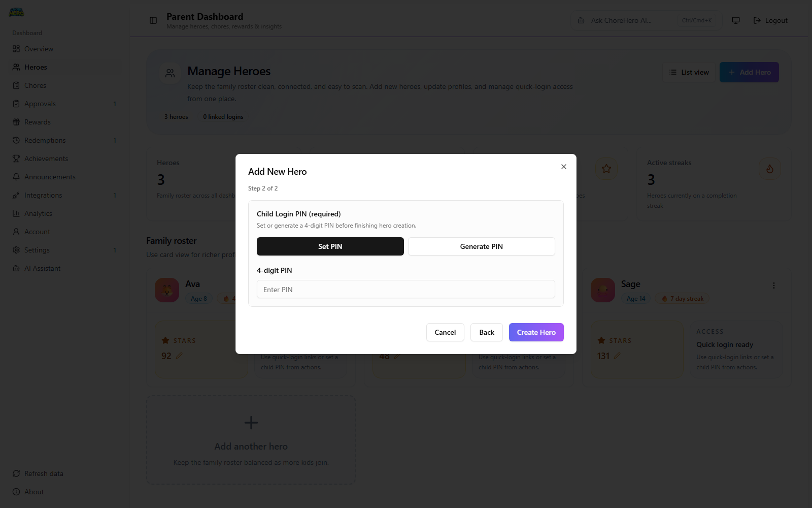Toggle List view for heroes
The width and height of the screenshot is (812, 508).
pyautogui.click(x=688, y=72)
